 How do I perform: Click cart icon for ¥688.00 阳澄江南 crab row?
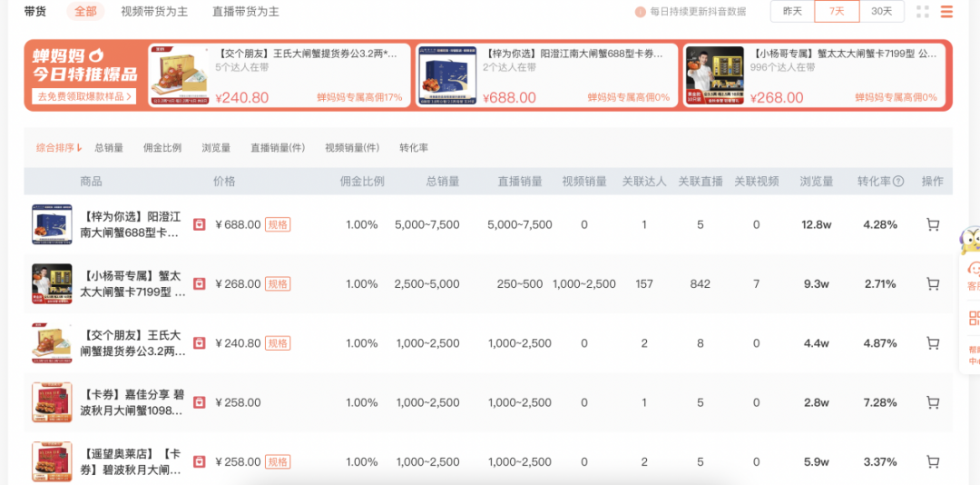point(932,225)
